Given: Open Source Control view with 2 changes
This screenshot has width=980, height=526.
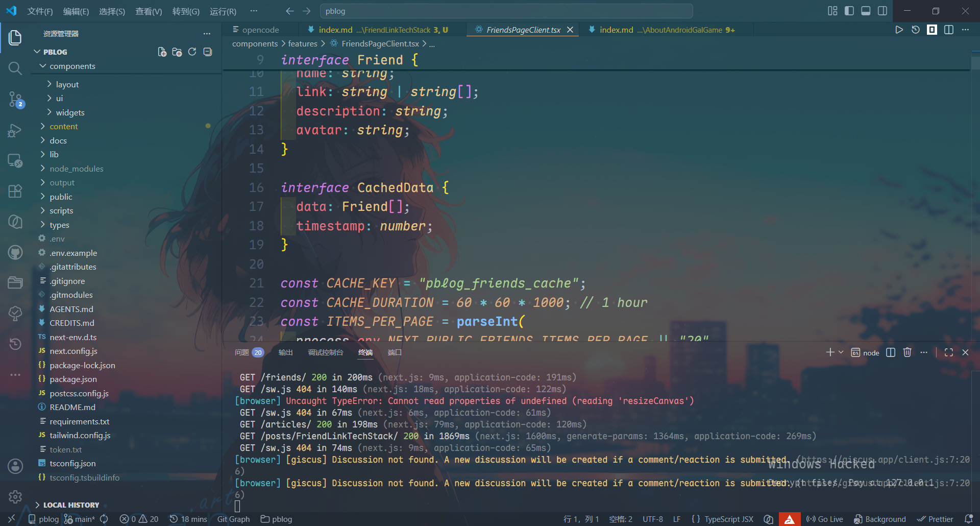Looking at the screenshot, I should (15, 99).
